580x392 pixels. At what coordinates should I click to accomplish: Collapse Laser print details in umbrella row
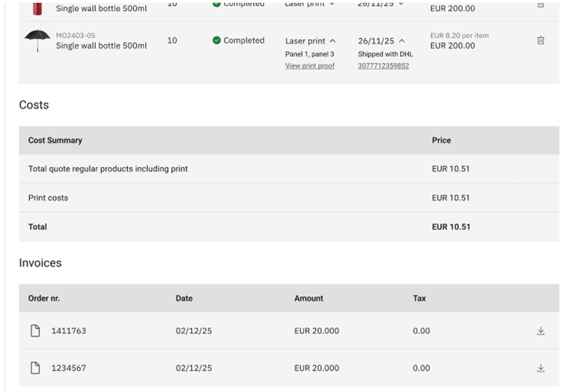point(332,41)
